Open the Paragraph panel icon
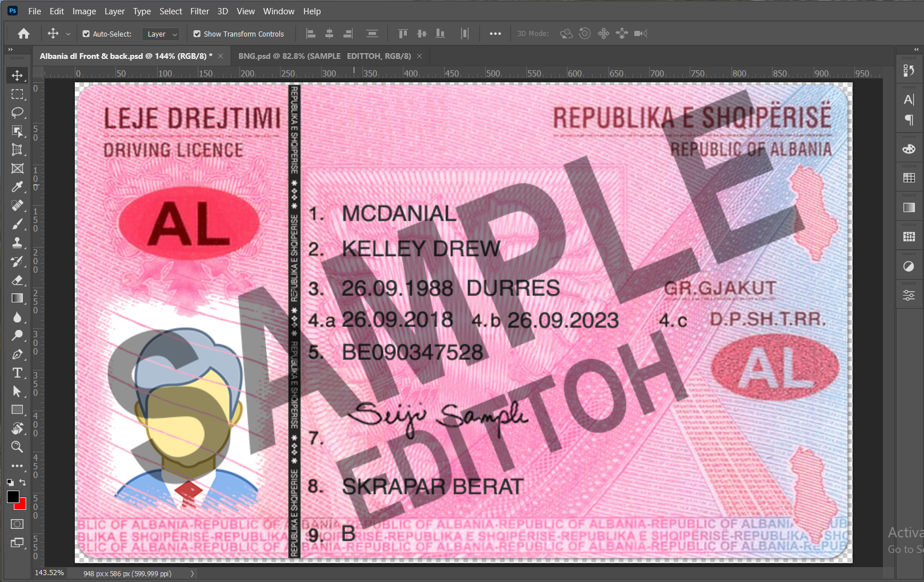 [x=909, y=119]
